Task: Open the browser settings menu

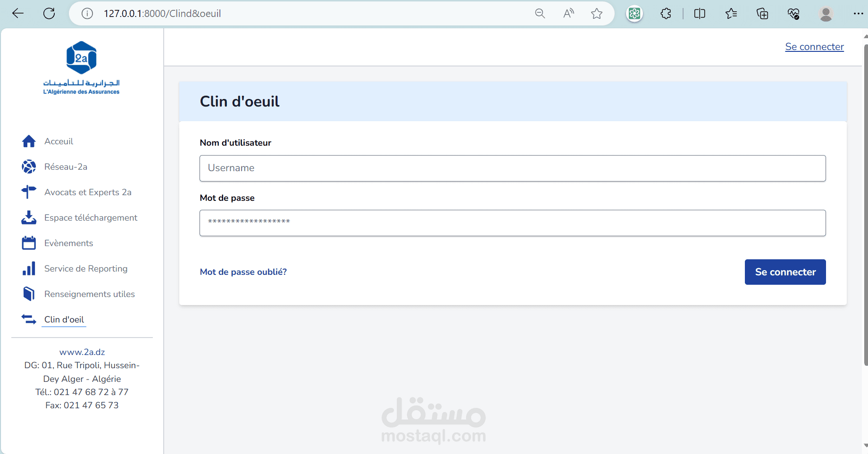Action: [x=859, y=13]
